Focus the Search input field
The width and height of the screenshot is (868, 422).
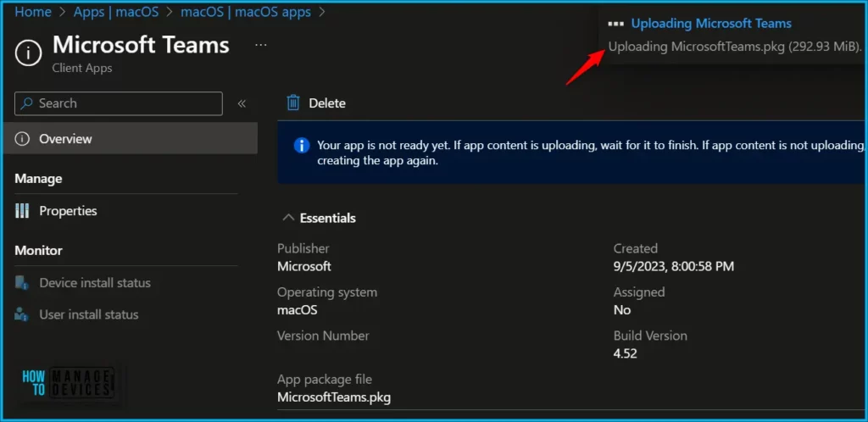pos(119,103)
